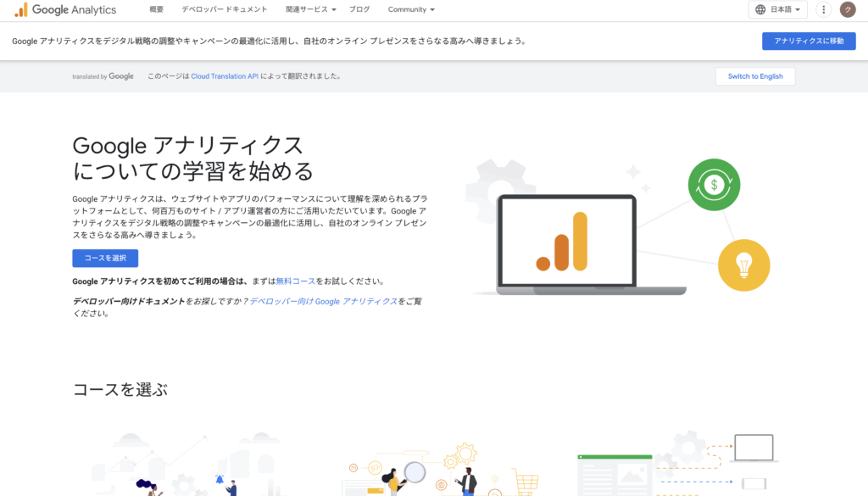This screenshot has height=496, width=868.
Task: Click the globe language icon
Action: click(760, 9)
